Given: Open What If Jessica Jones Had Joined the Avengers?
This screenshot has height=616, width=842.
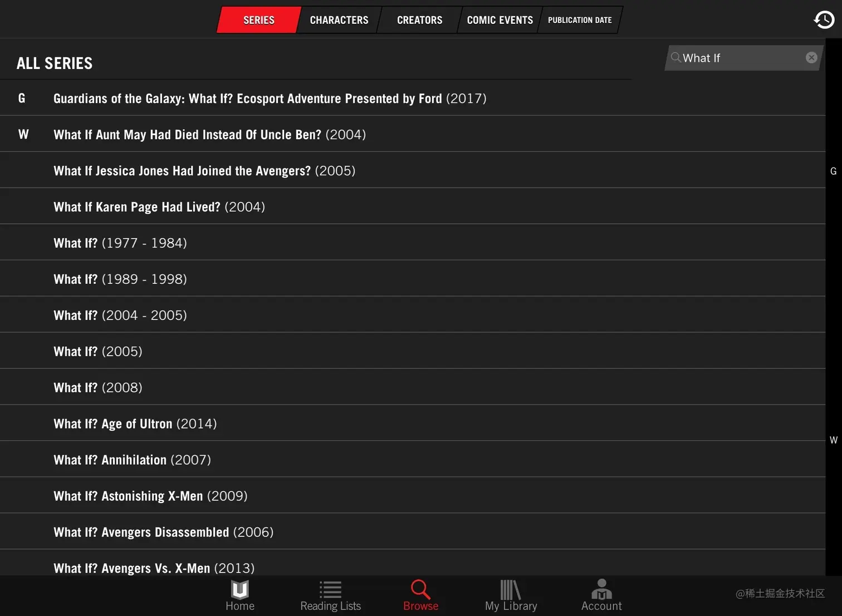Looking at the screenshot, I should (x=413, y=170).
